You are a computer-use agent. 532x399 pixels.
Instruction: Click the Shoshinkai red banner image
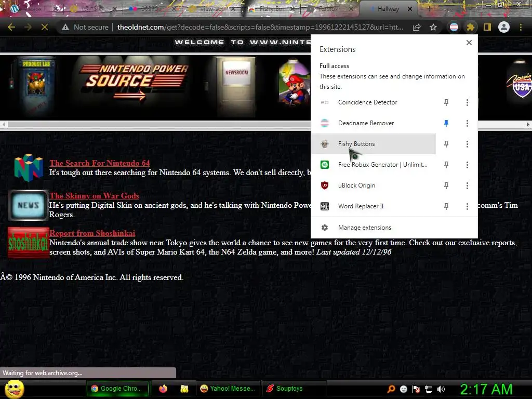coord(29,243)
